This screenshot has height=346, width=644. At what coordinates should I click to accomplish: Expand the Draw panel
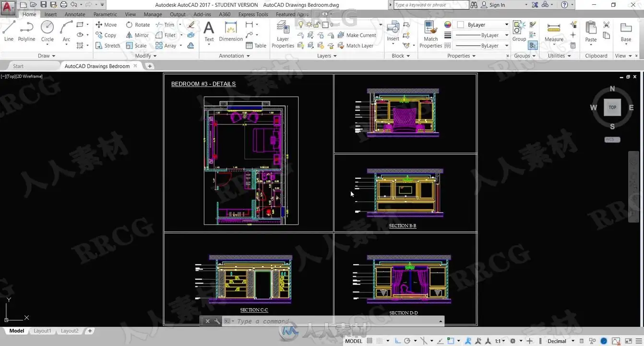(x=47, y=56)
